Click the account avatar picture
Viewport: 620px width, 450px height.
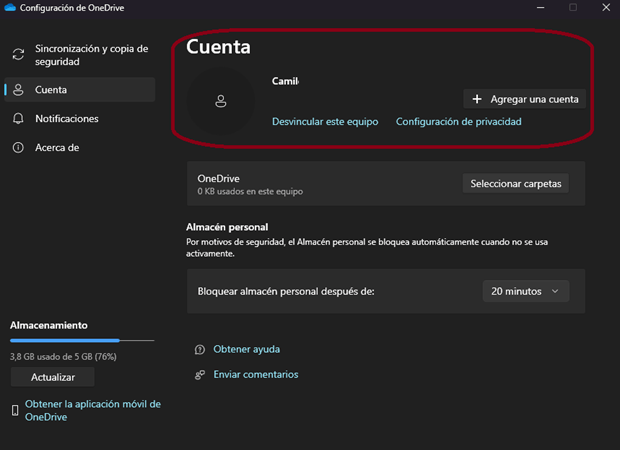[221, 101]
